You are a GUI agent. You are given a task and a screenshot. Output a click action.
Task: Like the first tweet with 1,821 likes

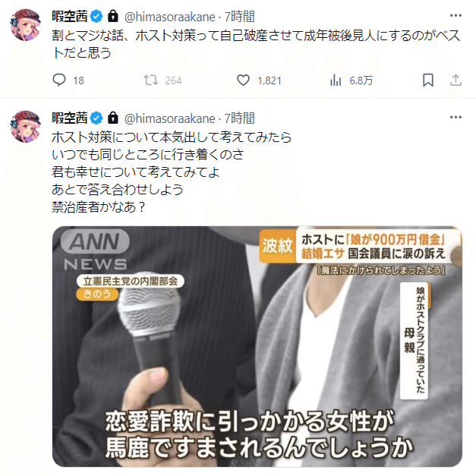[243, 80]
